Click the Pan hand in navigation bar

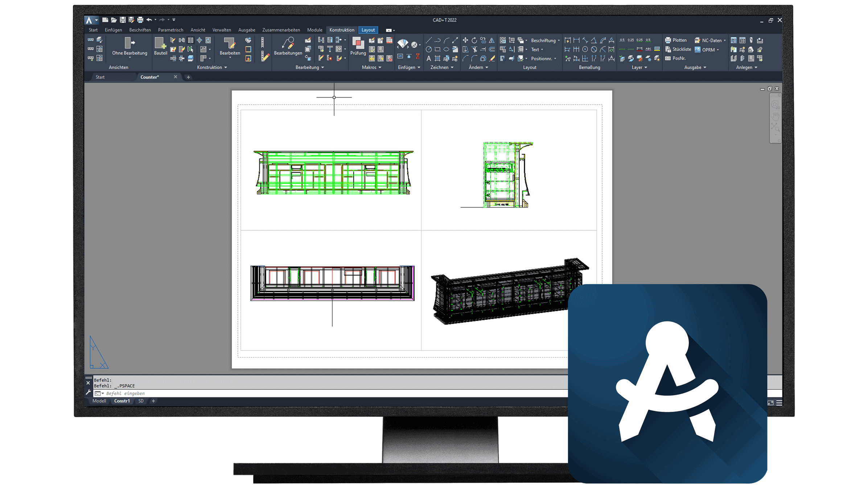776,116
